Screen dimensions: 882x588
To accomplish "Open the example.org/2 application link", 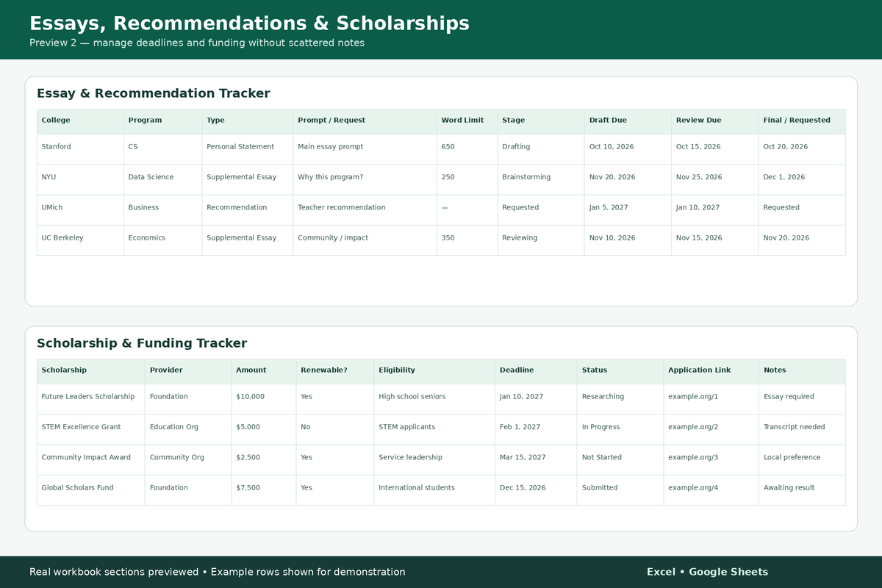I will click(x=693, y=427).
